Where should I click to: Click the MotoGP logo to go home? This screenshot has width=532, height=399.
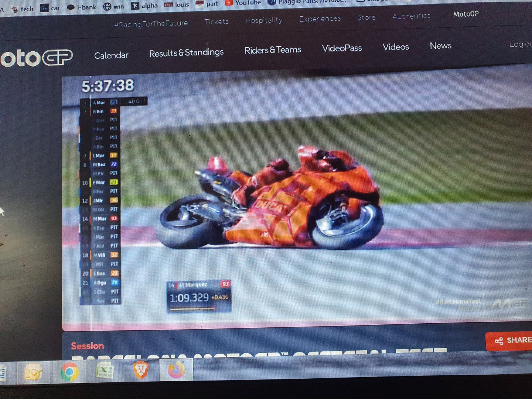point(36,58)
